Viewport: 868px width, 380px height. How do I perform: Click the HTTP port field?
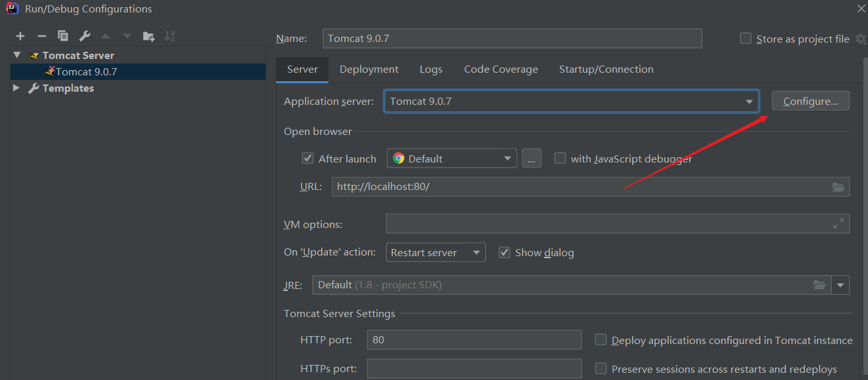475,340
